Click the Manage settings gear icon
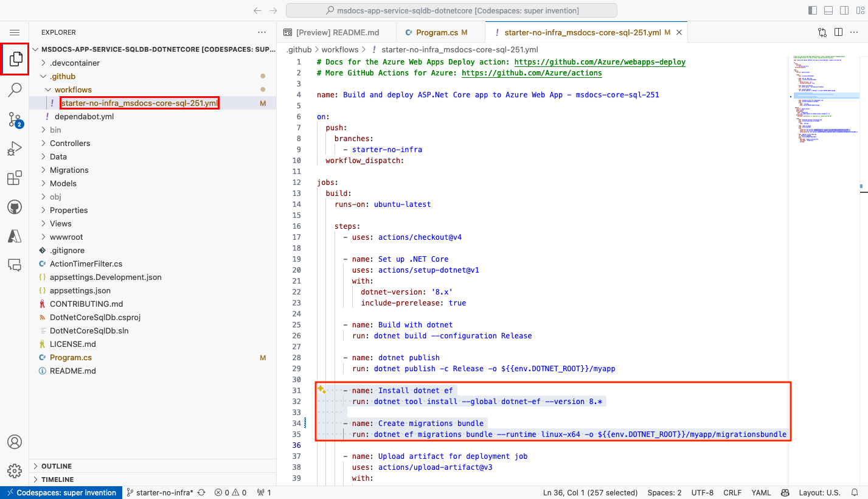The image size is (868, 499). [x=15, y=470]
